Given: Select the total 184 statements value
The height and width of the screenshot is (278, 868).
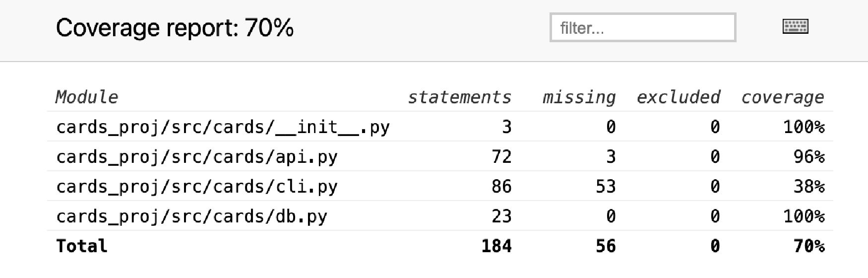Looking at the screenshot, I should coord(496,246).
